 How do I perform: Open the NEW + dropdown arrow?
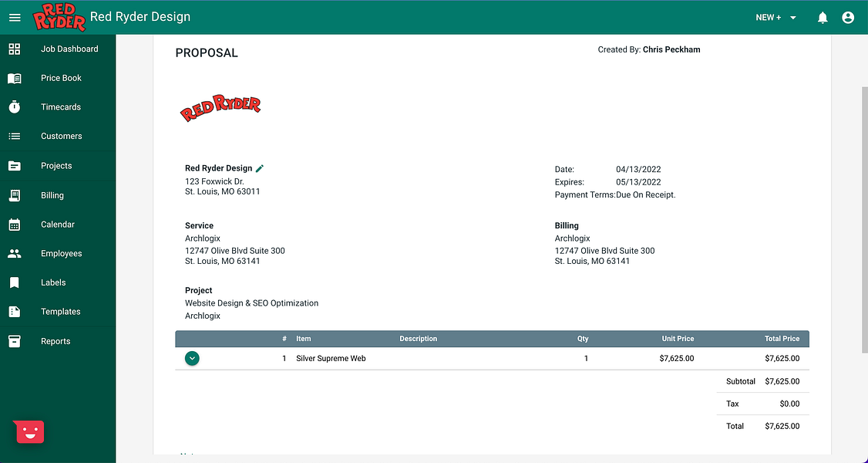coord(792,18)
